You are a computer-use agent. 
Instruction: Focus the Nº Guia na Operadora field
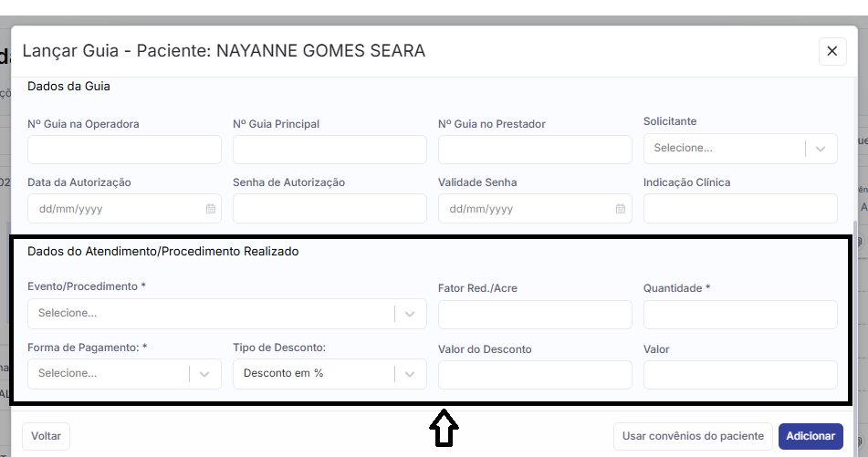124,150
